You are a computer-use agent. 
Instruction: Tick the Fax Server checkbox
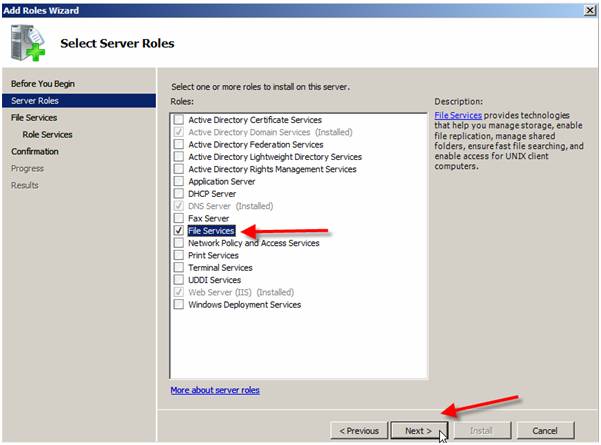[x=179, y=218]
